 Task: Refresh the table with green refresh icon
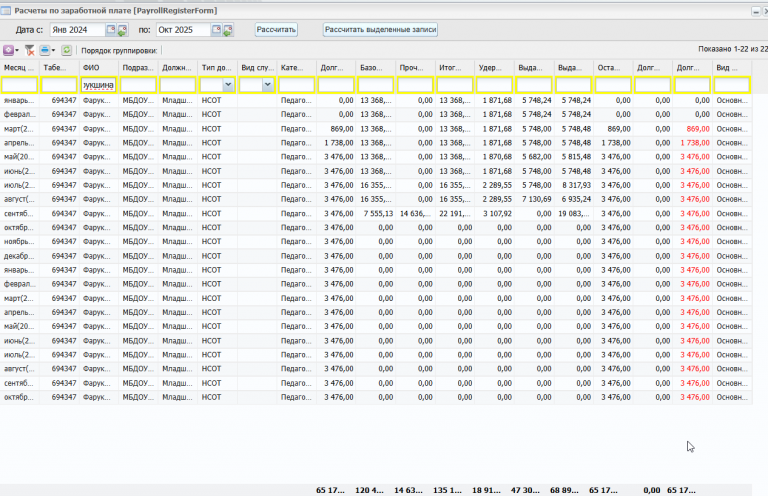[67, 49]
